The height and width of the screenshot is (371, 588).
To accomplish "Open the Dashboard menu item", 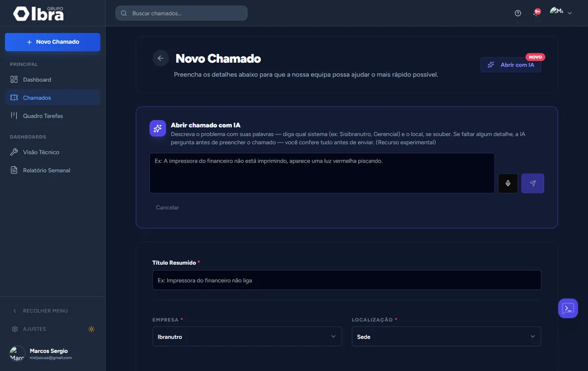I will coord(52,79).
